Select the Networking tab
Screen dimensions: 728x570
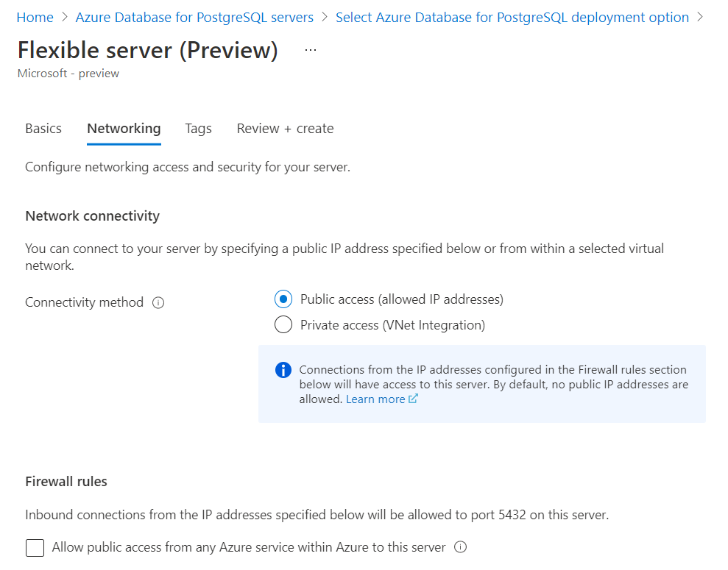click(124, 129)
